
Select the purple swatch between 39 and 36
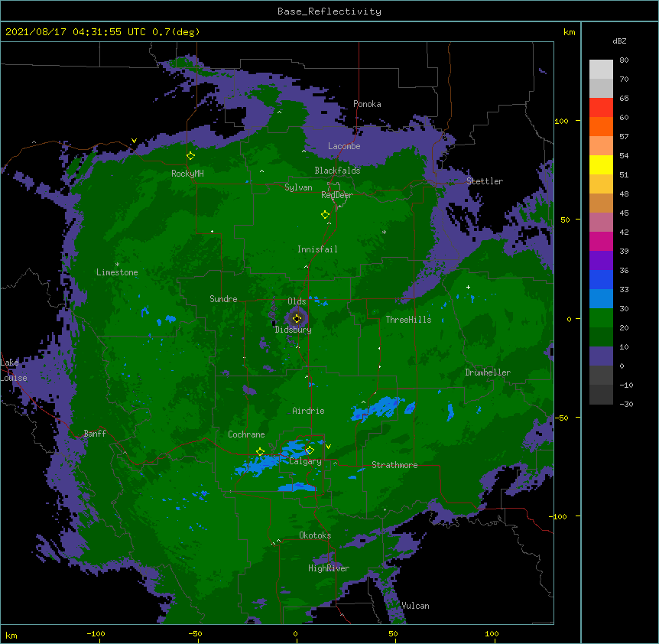pyautogui.click(x=601, y=260)
